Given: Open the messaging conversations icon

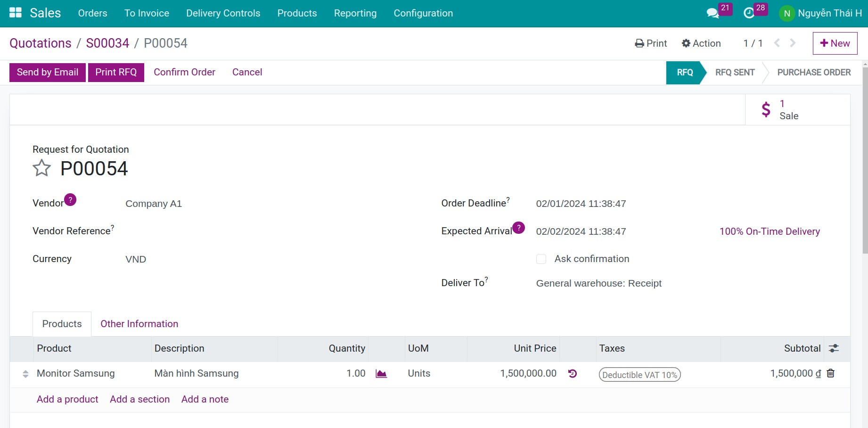Looking at the screenshot, I should (712, 13).
